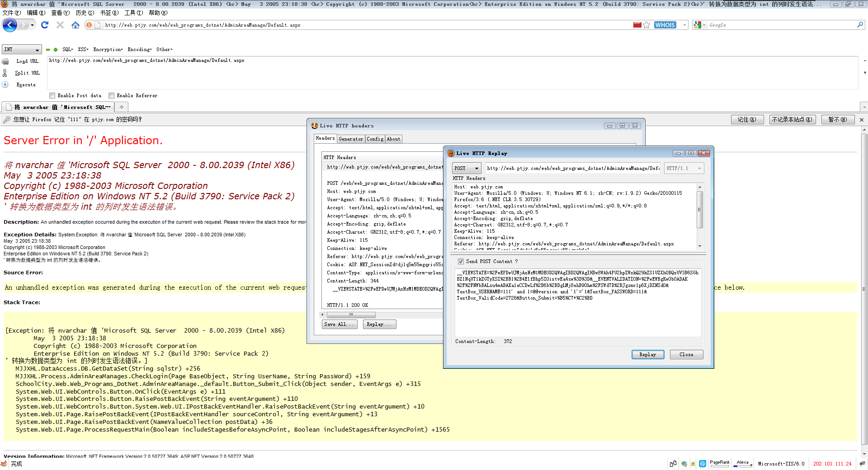
Task: Click the bug icon at status bar end
Action: pyautogui.click(x=863, y=464)
